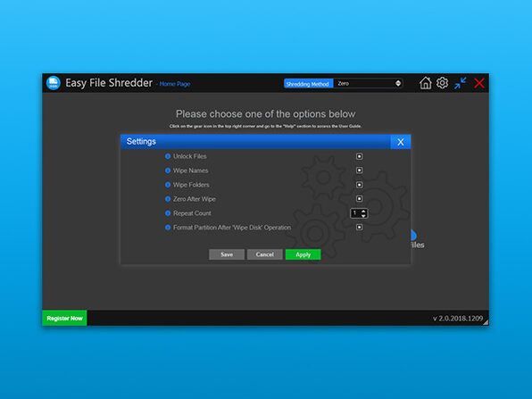Open the Shredding Method dropdown showing Zero
Viewport: 532px width, 399px height.
[x=368, y=84]
